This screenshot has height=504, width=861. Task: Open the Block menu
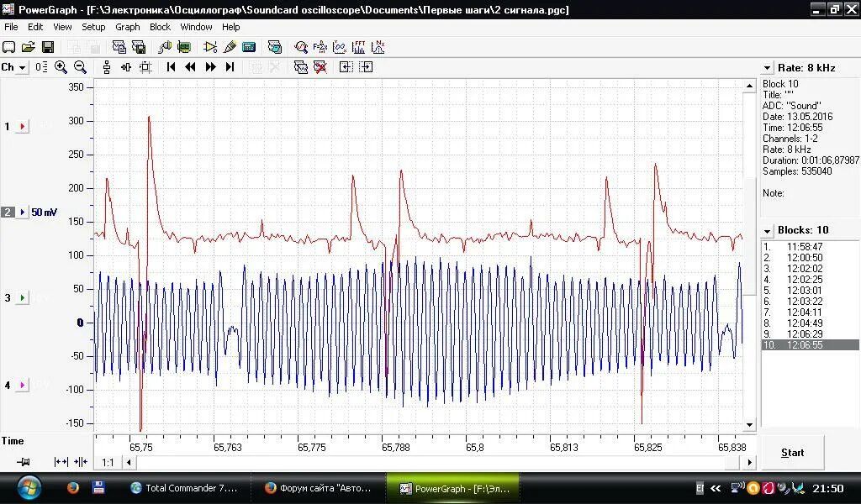click(x=160, y=26)
